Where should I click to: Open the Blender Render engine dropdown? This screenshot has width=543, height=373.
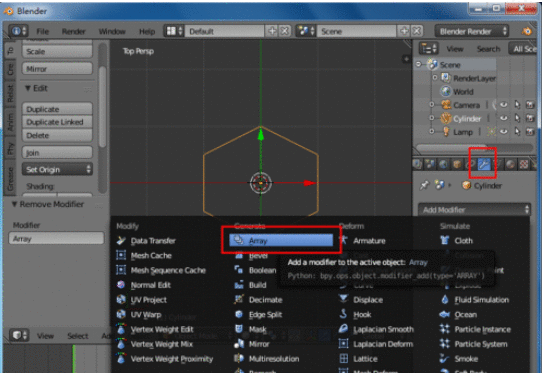472,31
